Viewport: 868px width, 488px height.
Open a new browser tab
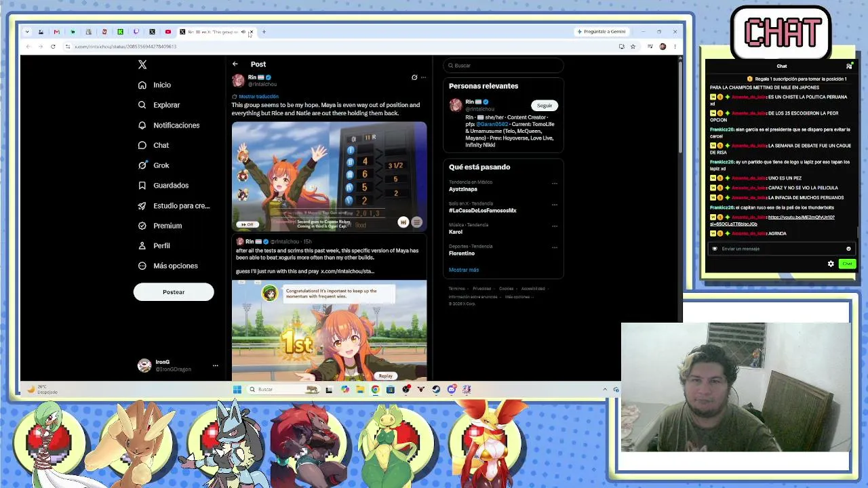point(264,32)
